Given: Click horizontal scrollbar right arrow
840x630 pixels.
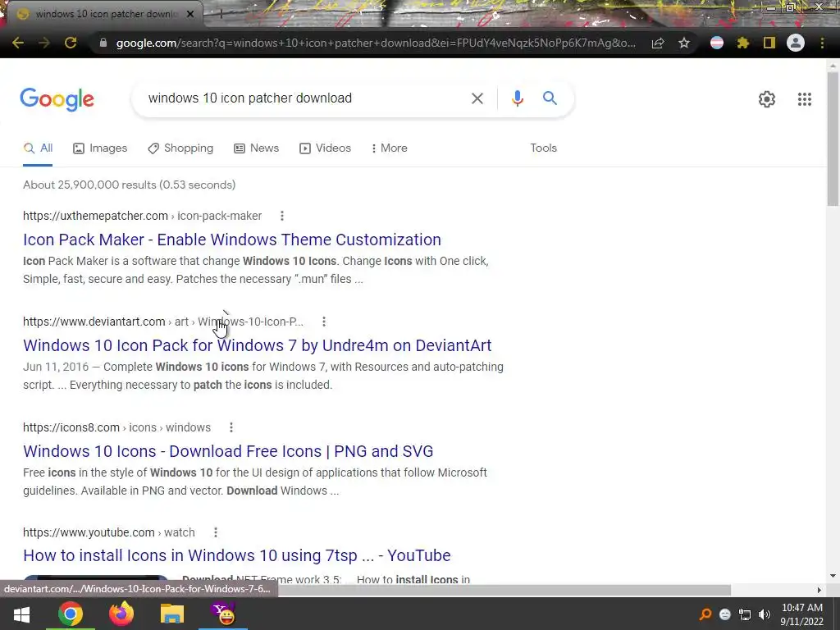Looking at the screenshot, I should [x=819, y=591].
